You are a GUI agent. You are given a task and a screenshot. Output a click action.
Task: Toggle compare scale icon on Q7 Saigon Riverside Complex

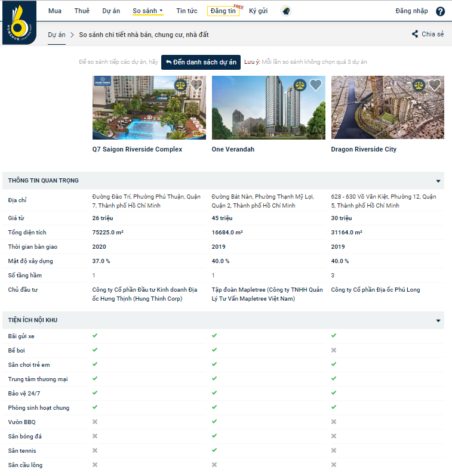tap(180, 85)
